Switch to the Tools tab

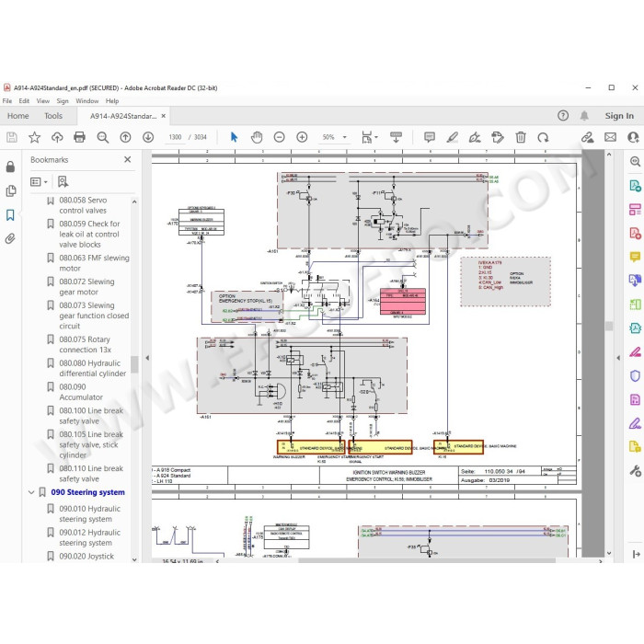point(53,116)
